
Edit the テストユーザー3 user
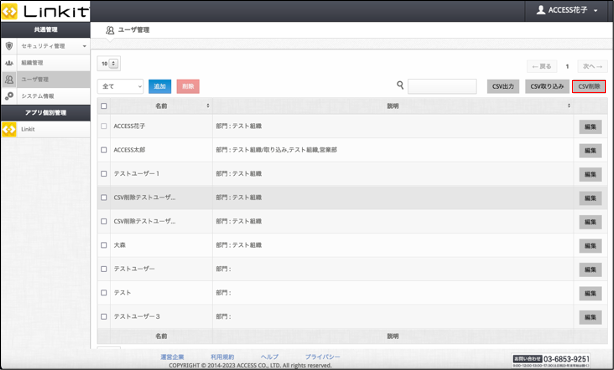[x=590, y=318]
